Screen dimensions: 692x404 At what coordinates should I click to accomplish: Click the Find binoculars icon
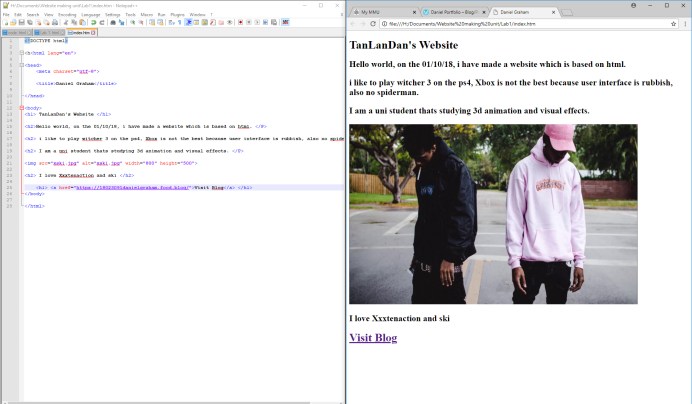coord(113,22)
